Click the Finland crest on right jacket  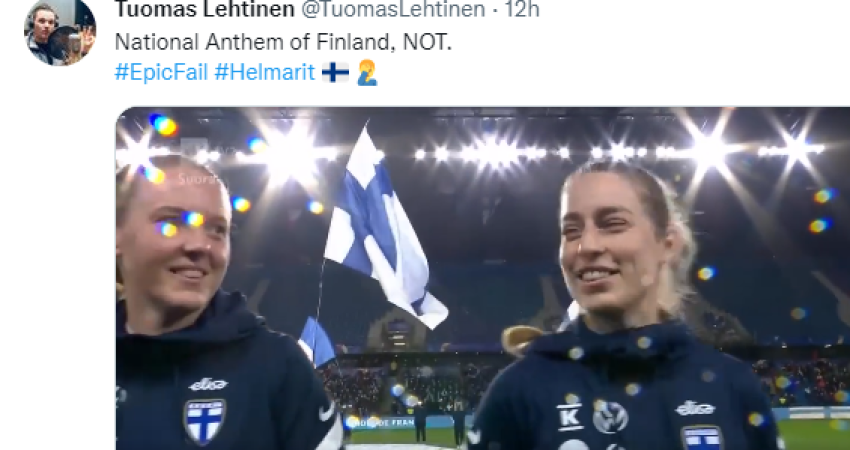[702, 438]
